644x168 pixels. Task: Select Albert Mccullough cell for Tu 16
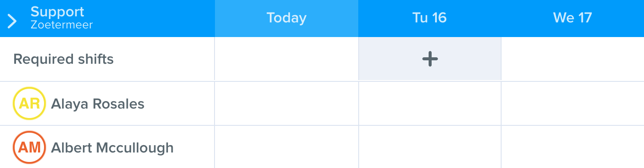(x=430, y=147)
